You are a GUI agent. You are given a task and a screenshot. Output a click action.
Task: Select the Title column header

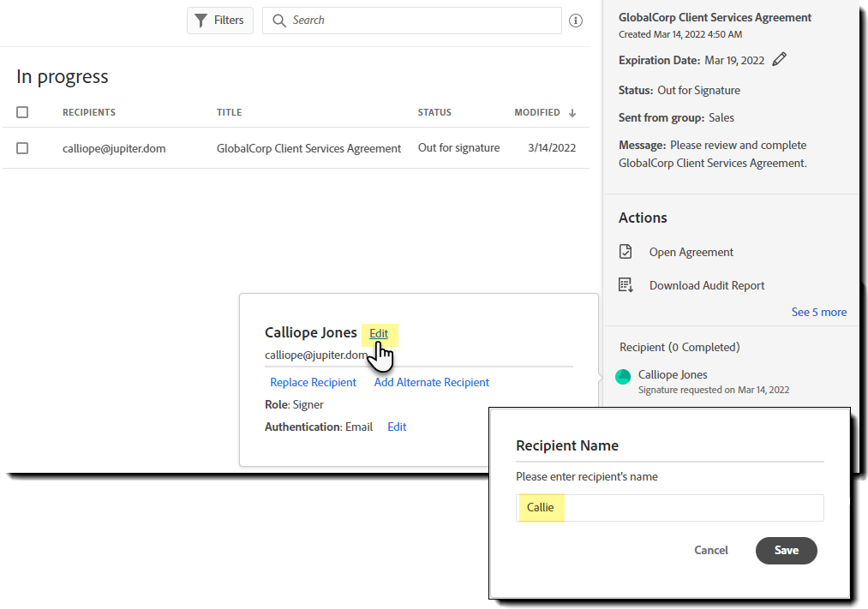231,112
